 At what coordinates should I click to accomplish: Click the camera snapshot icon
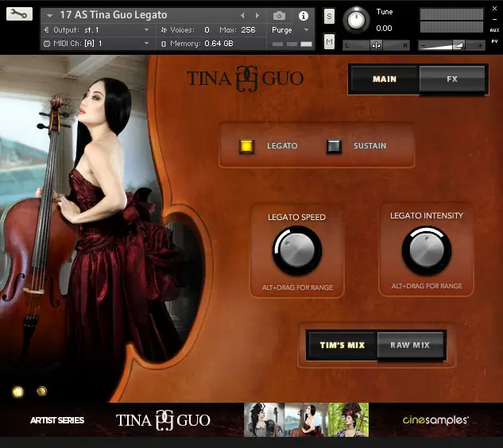click(279, 15)
